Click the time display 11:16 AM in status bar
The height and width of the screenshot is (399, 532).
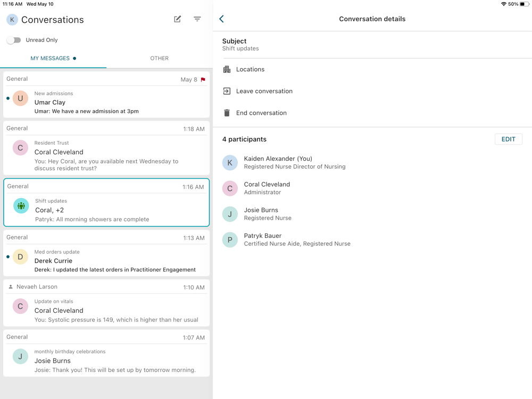(12, 4)
